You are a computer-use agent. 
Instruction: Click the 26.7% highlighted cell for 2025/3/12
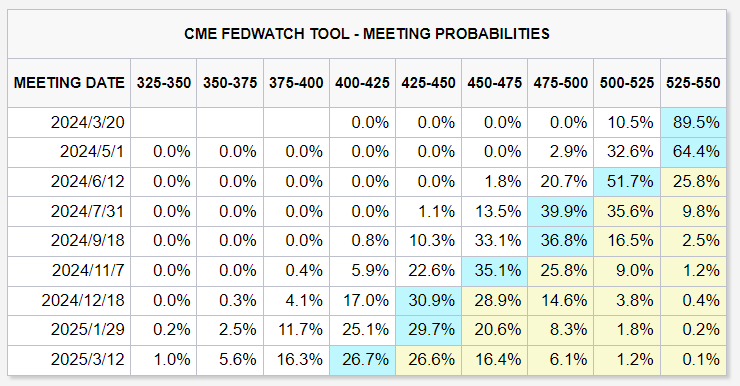(x=362, y=360)
